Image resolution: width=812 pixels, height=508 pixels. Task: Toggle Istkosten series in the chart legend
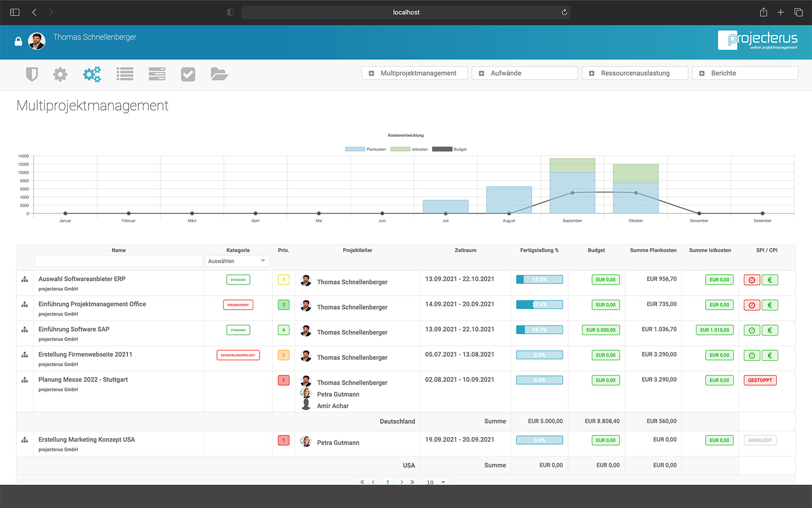click(x=409, y=149)
